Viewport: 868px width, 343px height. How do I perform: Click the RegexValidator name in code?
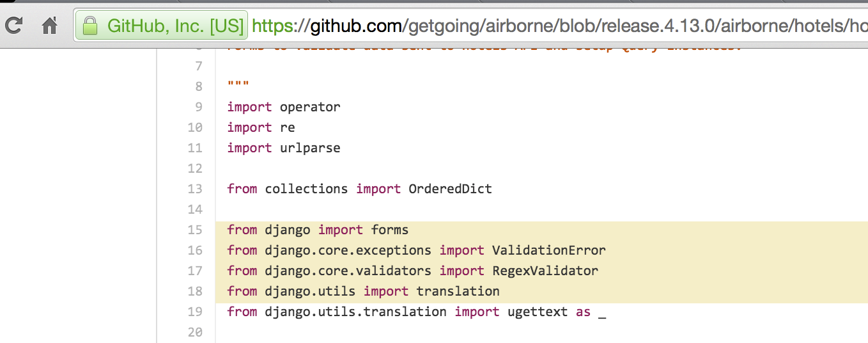pos(545,271)
